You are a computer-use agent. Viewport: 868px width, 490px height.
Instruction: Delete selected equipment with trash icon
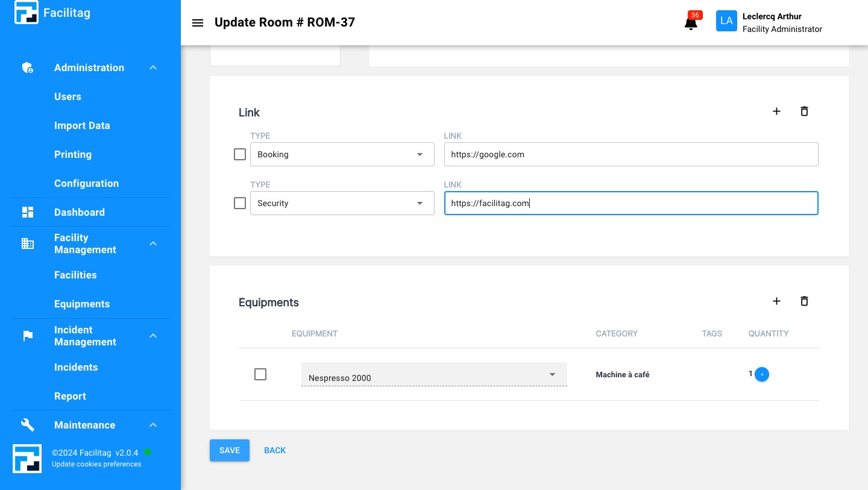point(804,301)
